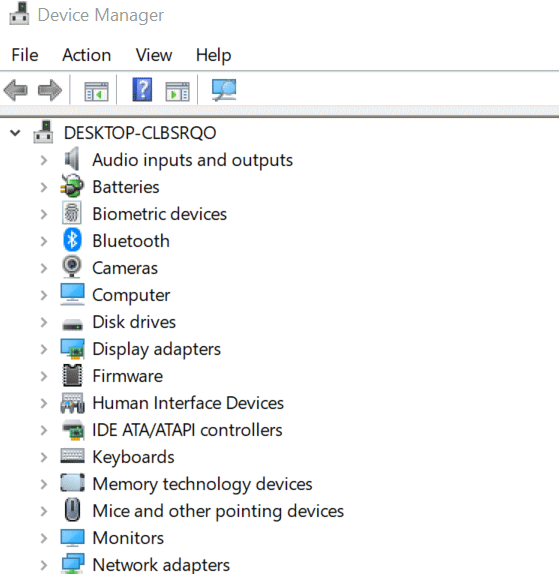Open the Action menu
The height and width of the screenshot is (574, 559).
[x=87, y=55]
